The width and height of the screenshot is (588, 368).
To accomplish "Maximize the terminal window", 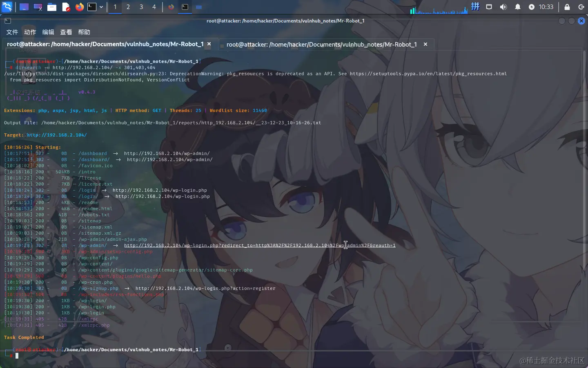I will (x=572, y=21).
